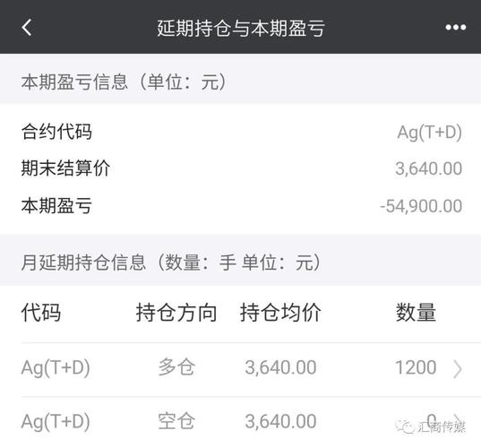Click the 代码 column header

point(41,313)
